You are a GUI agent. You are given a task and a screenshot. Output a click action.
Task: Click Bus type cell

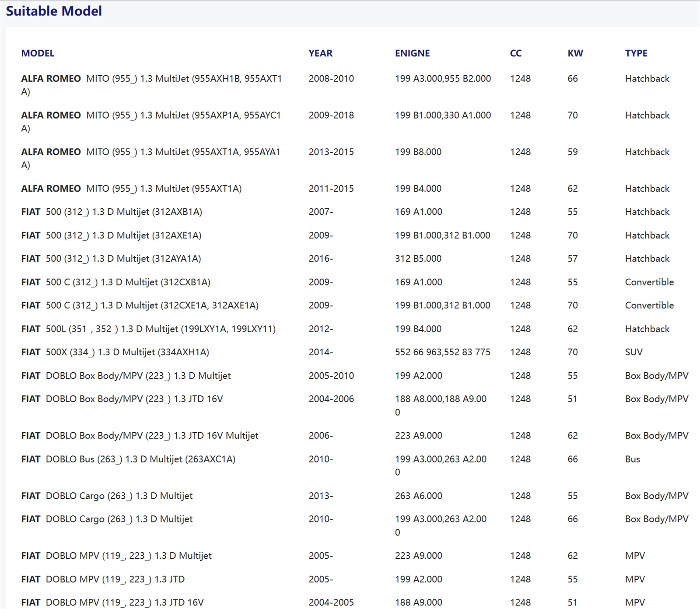633,460
